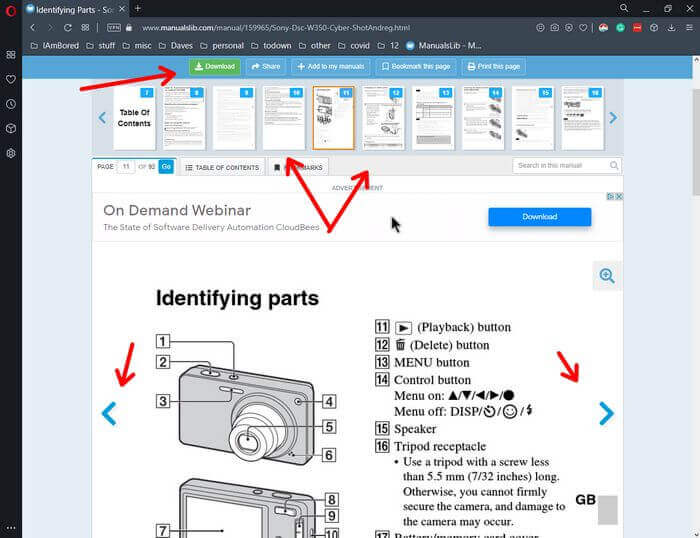Open page 16 thumbnail
The height and width of the screenshot is (538, 700).
583,118
